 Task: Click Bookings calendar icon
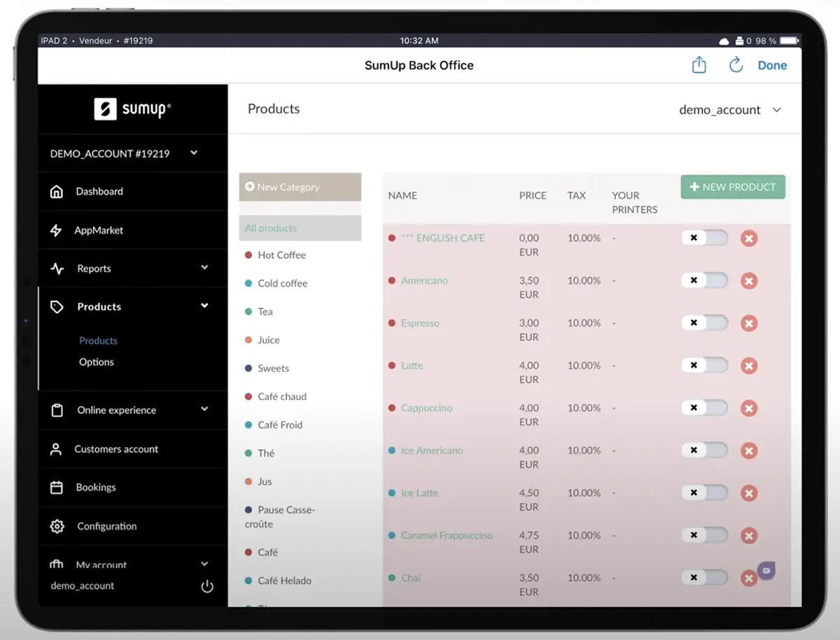(57, 488)
